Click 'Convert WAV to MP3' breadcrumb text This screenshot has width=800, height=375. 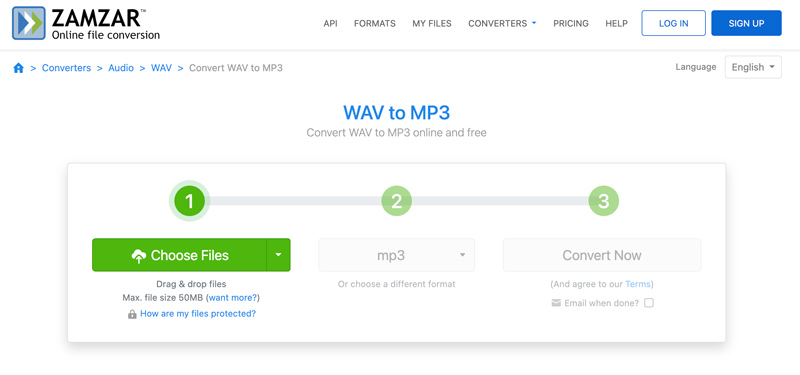(x=236, y=68)
